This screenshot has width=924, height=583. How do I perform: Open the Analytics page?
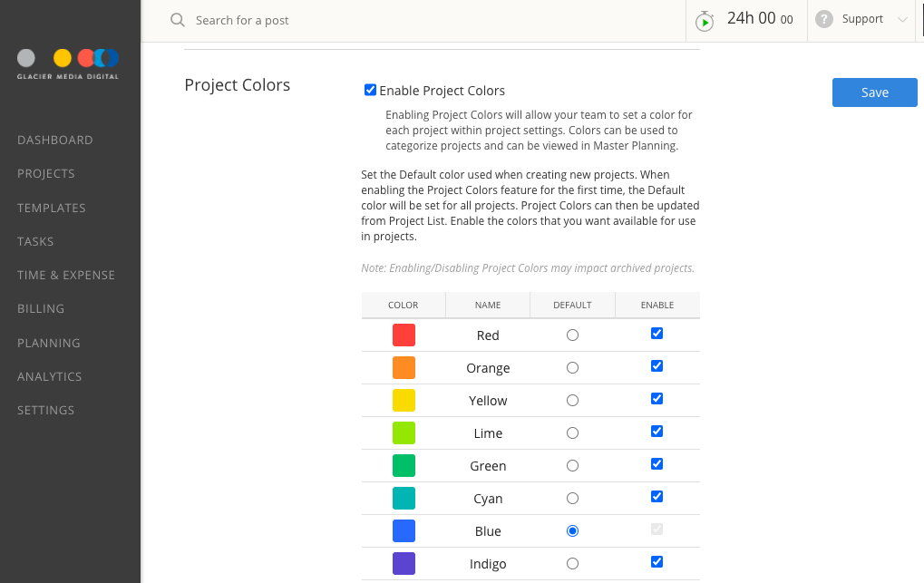coord(50,376)
